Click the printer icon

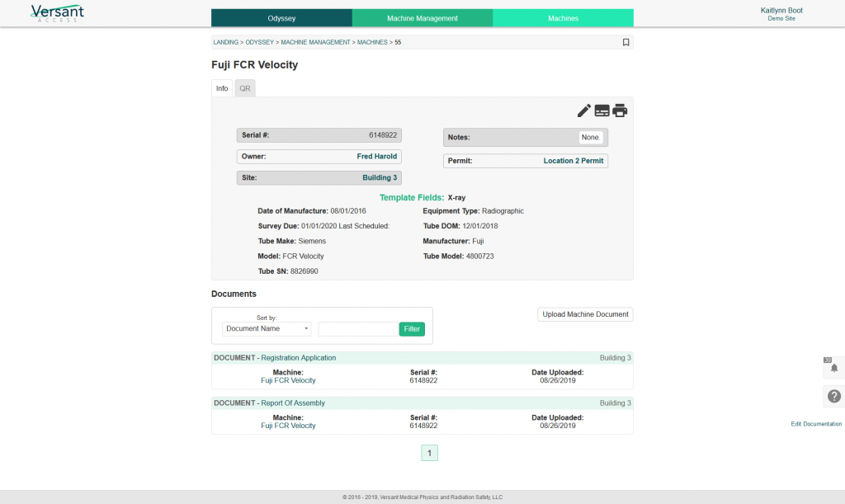(620, 111)
